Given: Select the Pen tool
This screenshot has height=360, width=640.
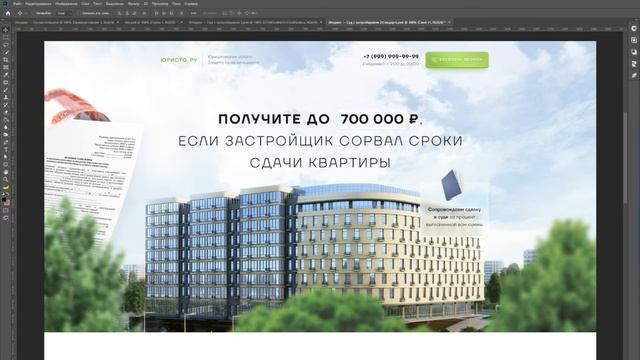Looking at the screenshot, I should 6,142.
